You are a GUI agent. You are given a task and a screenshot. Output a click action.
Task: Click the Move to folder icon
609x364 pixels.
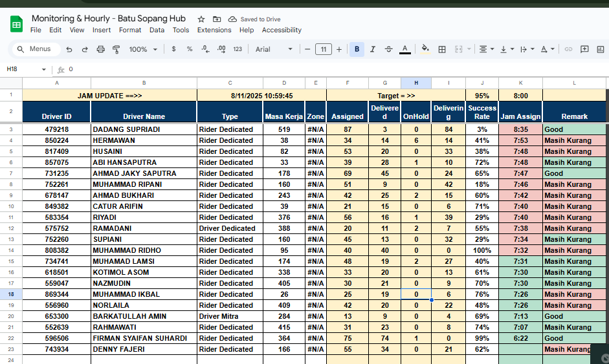217,19
